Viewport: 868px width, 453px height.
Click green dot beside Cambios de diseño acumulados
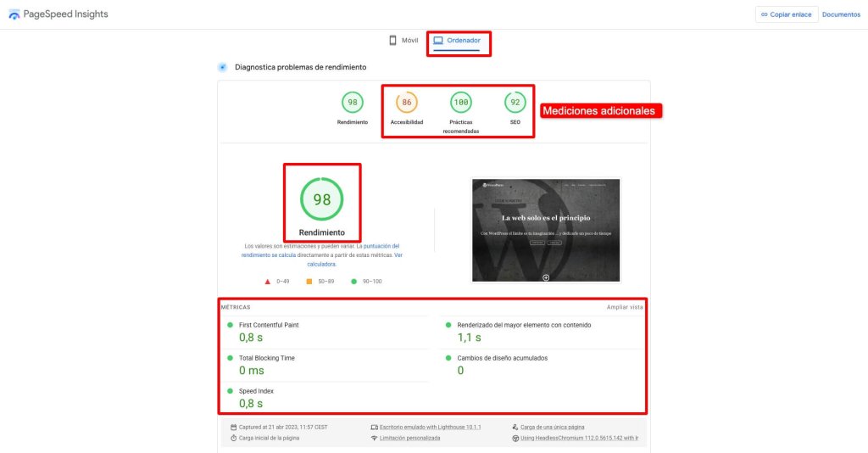tap(448, 358)
